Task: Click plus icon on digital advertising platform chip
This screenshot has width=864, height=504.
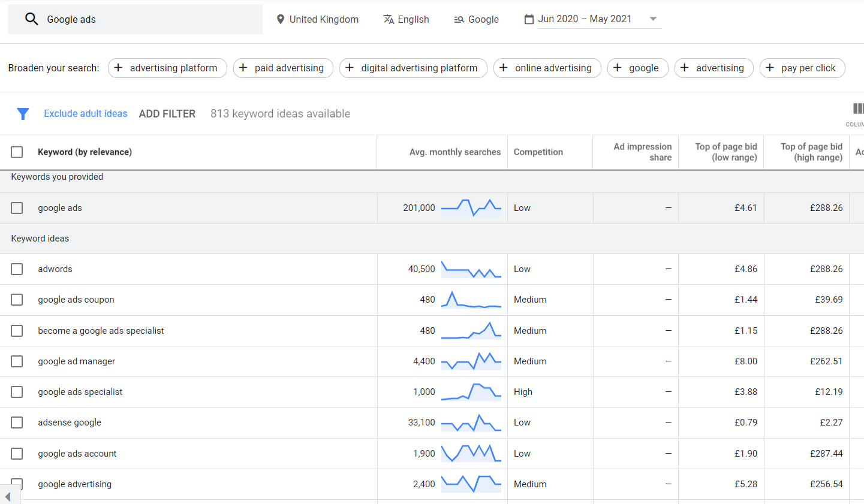Action: [x=350, y=68]
